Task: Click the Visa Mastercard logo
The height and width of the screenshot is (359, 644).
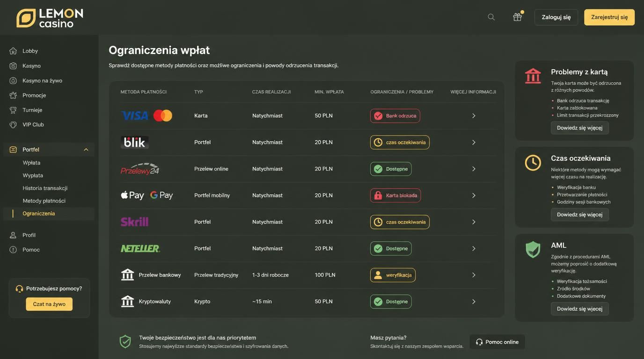Action: pos(146,115)
